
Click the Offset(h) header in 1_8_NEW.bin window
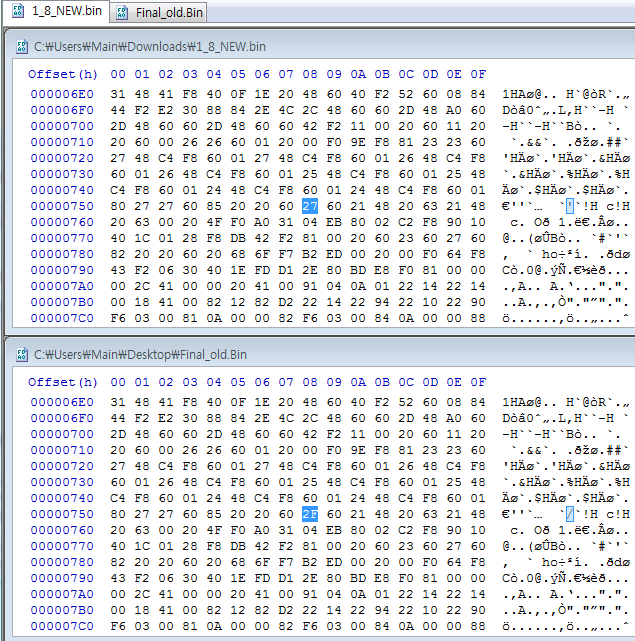63,74
